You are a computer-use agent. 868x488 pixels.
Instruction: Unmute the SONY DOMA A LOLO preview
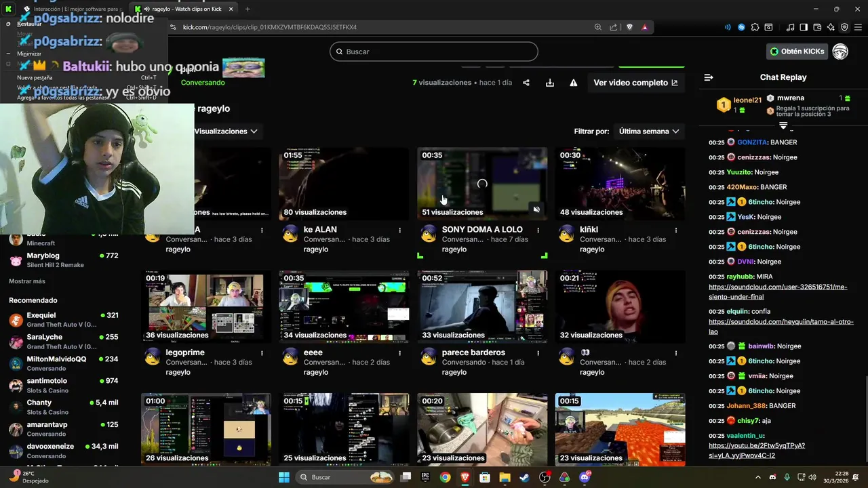536,209
